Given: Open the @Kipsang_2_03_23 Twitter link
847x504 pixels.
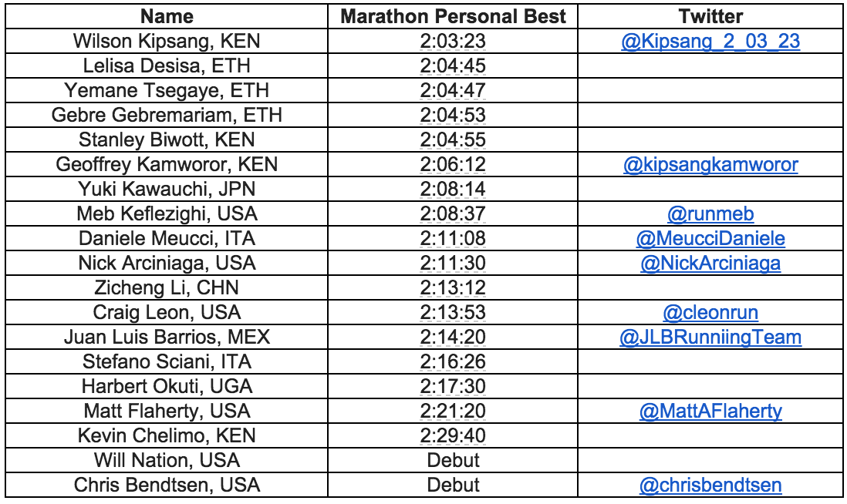Looking at the screenshot, I should tap(710, 42).
